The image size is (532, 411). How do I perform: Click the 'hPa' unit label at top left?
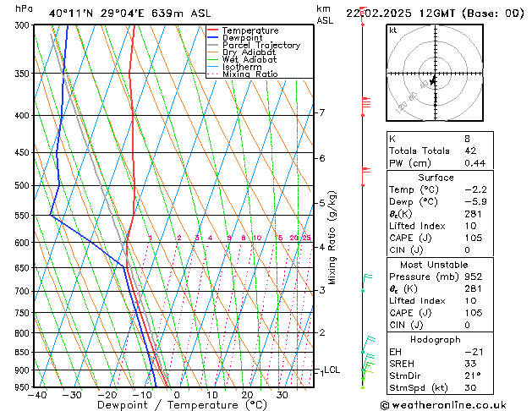point(24,8)
